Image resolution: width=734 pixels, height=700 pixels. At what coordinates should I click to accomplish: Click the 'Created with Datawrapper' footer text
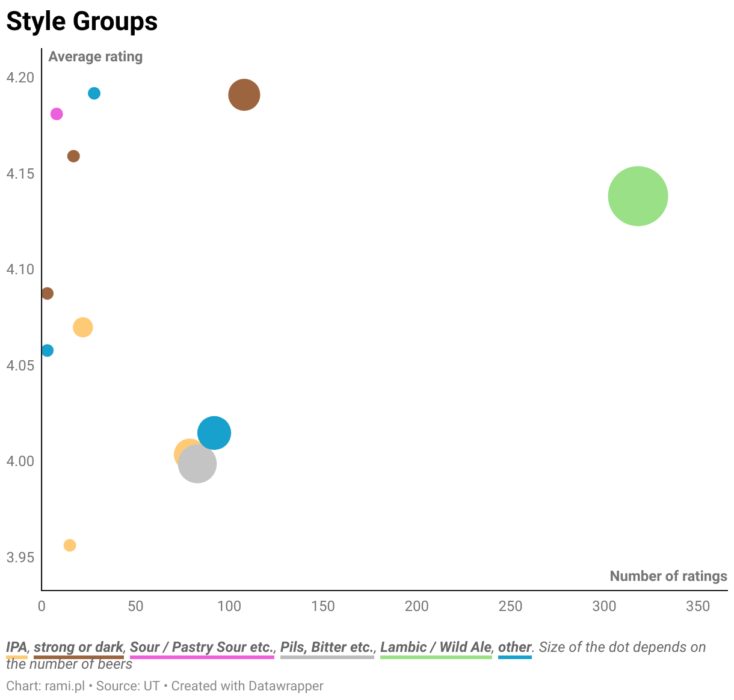pyautogui.click(x=247, y=686)
